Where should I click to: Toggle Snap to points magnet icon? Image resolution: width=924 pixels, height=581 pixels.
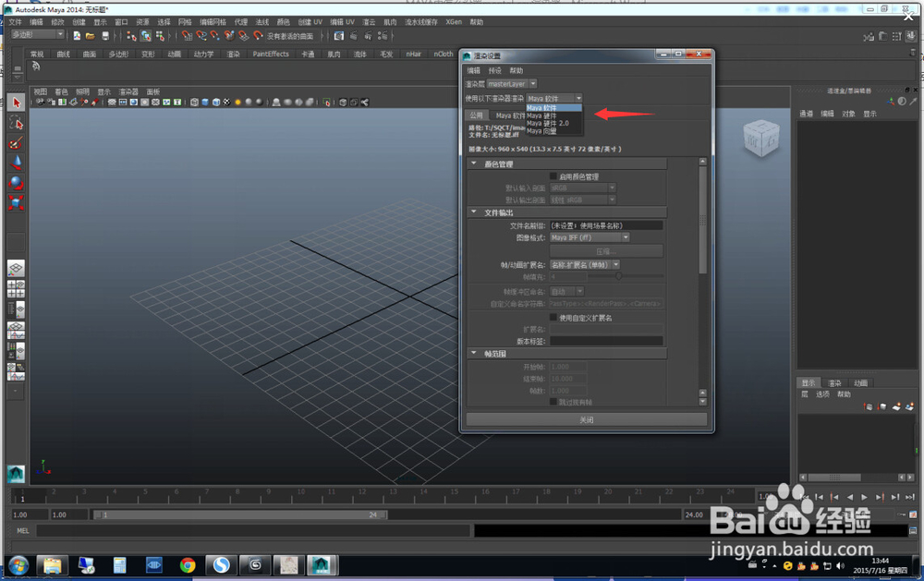(215, 36)
